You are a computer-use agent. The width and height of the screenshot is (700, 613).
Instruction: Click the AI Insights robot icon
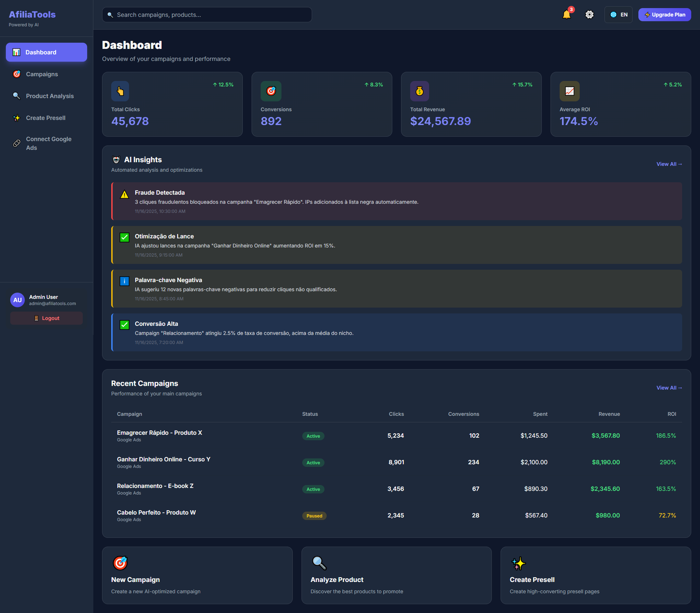116,159
